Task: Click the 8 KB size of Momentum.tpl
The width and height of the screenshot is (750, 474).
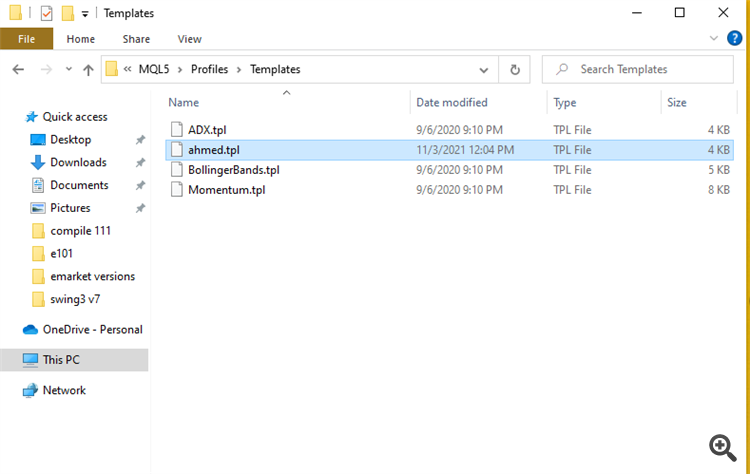Action: click(719, 190)
